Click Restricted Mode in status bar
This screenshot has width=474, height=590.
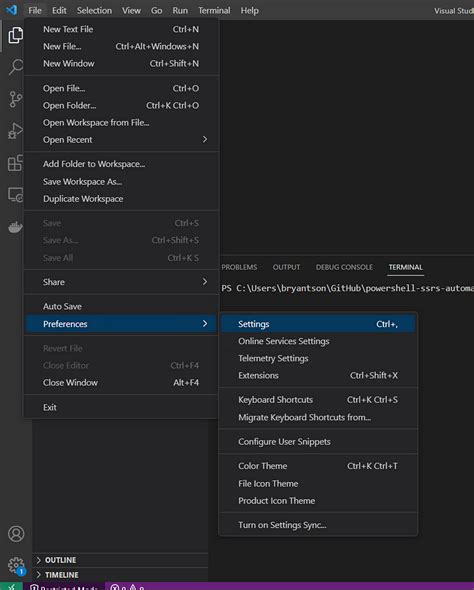pyautogui.click(x=64, y=587)
